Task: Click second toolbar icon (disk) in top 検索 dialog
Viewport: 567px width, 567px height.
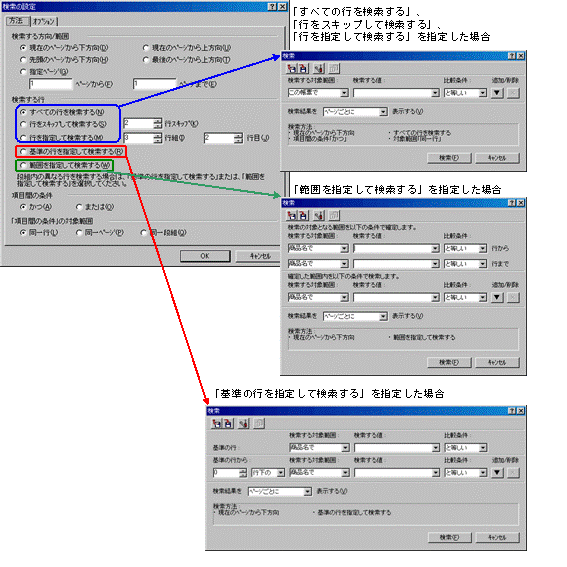Action: click(303, 68)
